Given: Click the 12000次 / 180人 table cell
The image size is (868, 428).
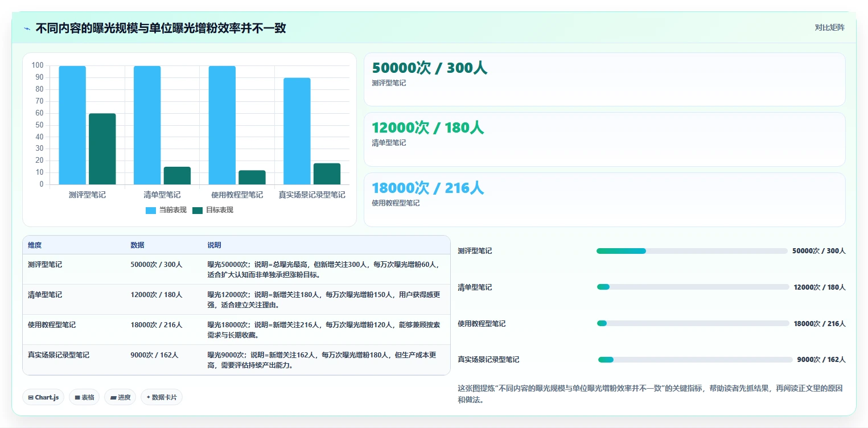Looking at the screenshot, I should (157, 295).
